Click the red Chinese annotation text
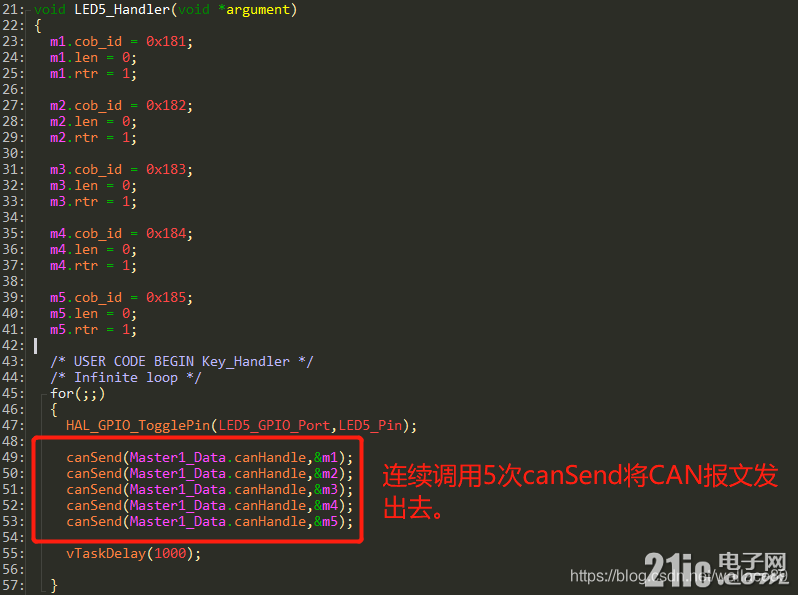The height and width of the screenshot is (595, 798). [580, 491]
